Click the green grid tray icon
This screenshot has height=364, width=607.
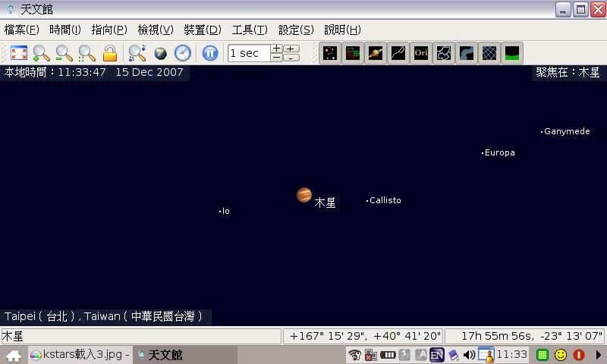pos(543,355)
